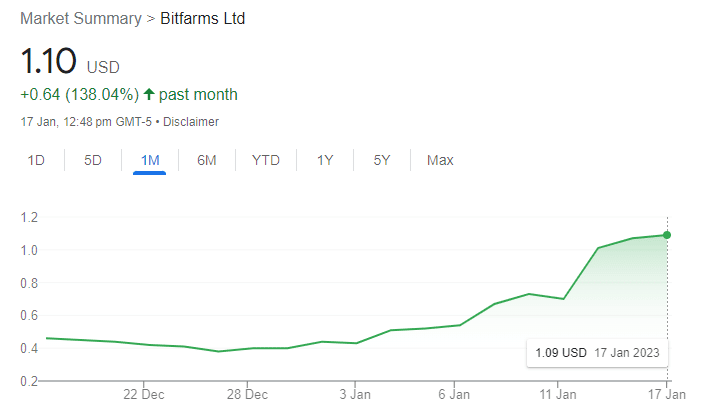Select the 1D time range tab
The image size is (702, 412).
point(36,160)
